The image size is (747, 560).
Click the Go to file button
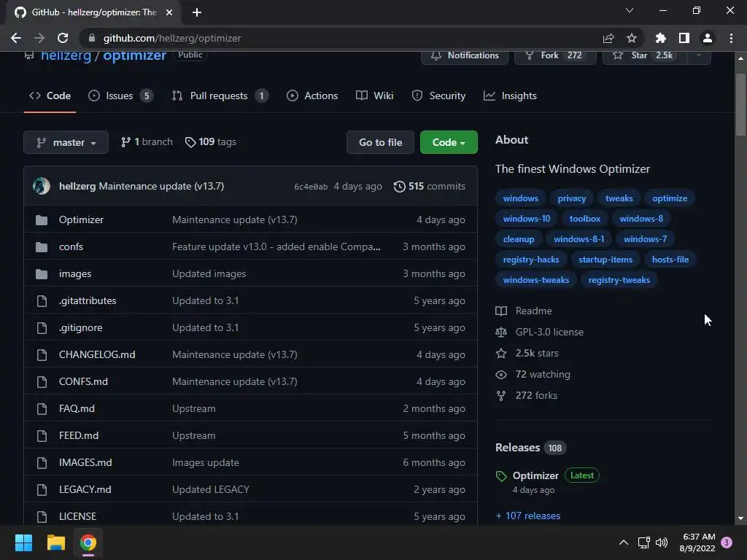coord(380,142)
